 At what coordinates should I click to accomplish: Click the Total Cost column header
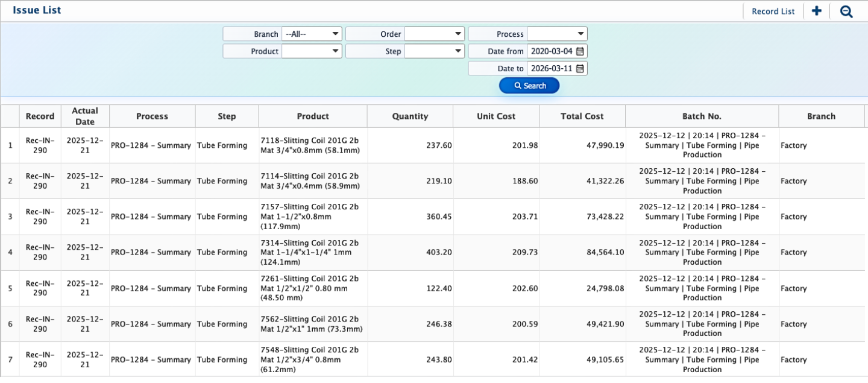point(582,116)
